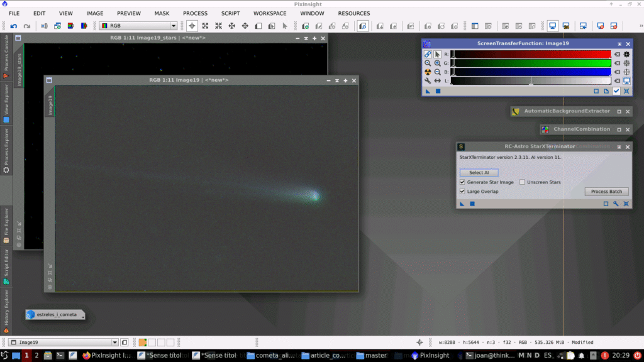Enable the Unscreen Stars checkbox

523,182
